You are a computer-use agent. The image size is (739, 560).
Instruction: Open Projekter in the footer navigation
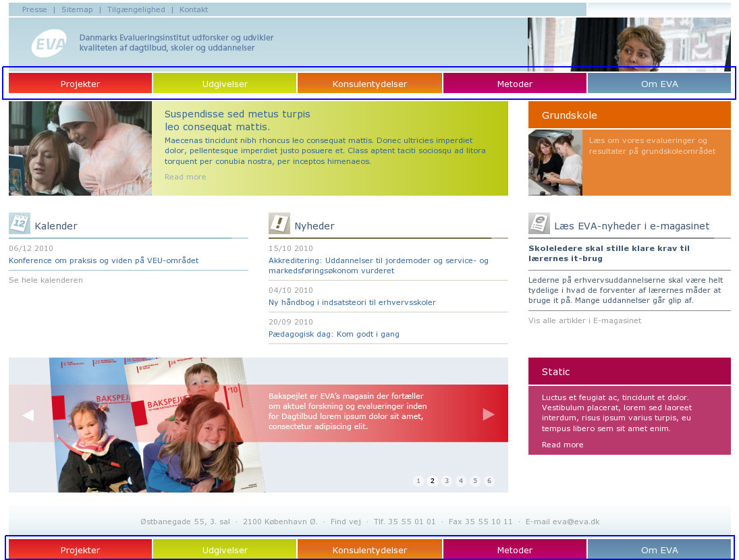click(80, 550)
